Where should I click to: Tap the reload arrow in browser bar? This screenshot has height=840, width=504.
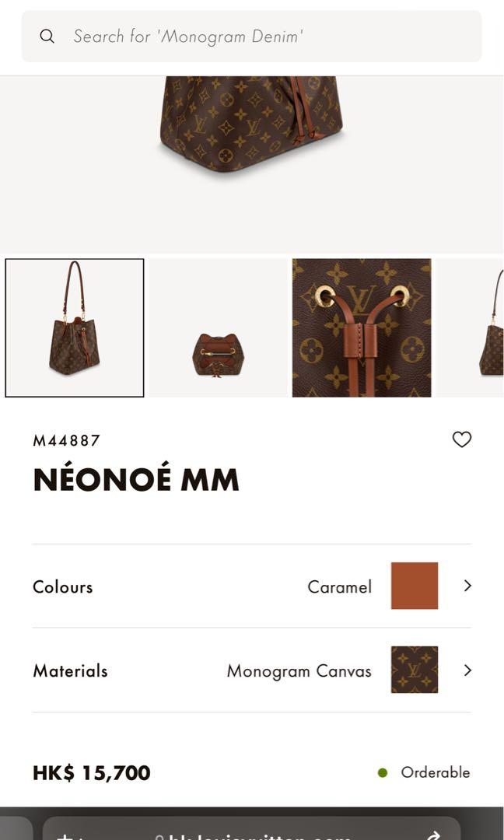[432, 835]
